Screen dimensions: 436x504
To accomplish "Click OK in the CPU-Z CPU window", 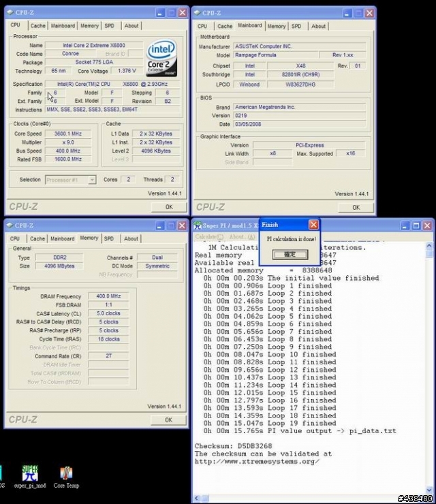I will [x=169, y=207].
